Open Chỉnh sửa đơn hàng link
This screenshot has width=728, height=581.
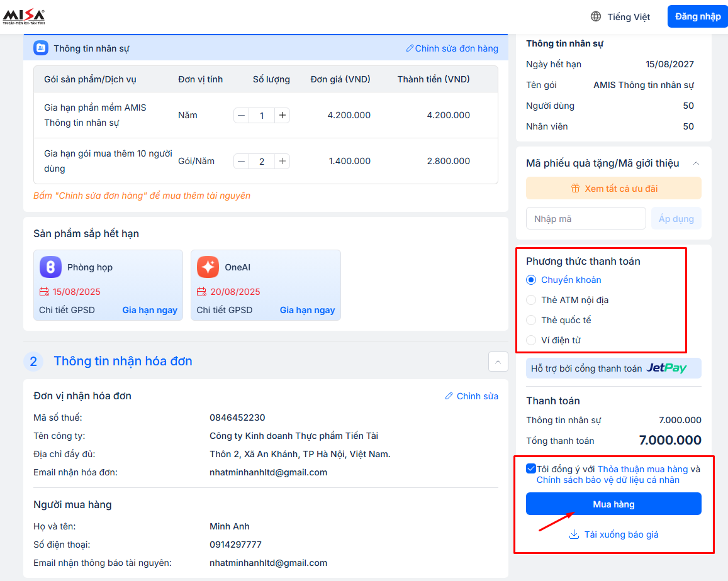coord(452,48)
